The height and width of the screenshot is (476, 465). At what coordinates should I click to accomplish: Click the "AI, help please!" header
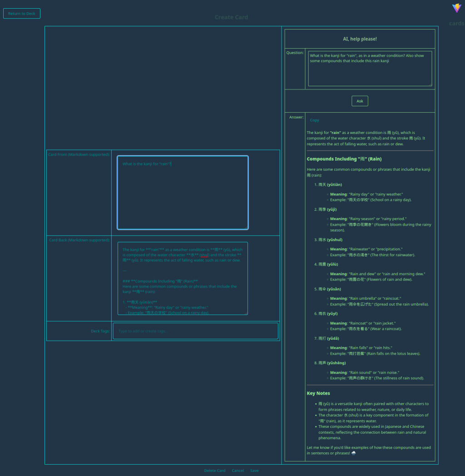360,39
